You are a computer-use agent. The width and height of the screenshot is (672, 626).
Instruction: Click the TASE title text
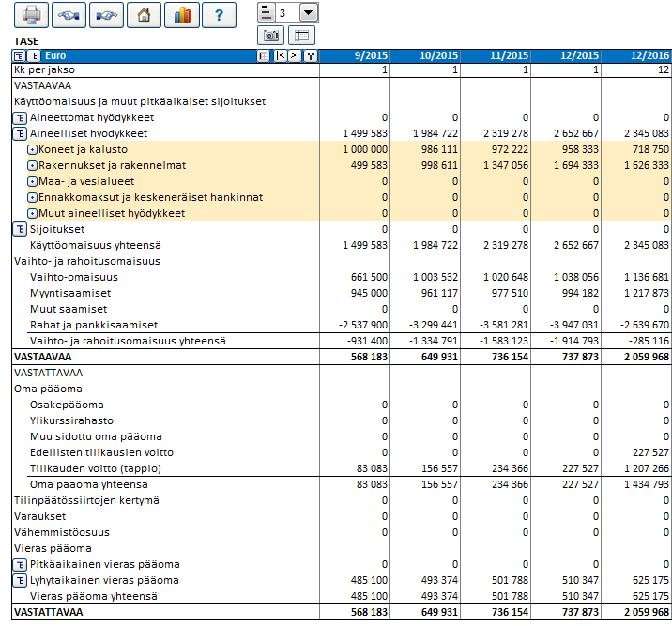tap(26, 41)
